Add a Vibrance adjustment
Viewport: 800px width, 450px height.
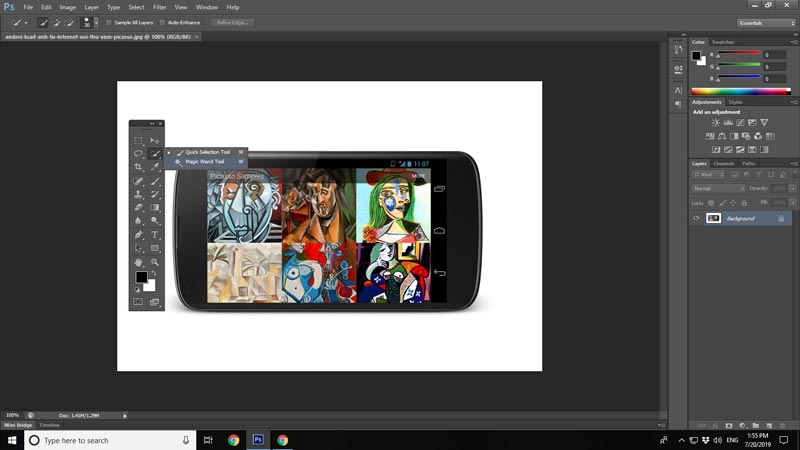[x=764, y=122]
